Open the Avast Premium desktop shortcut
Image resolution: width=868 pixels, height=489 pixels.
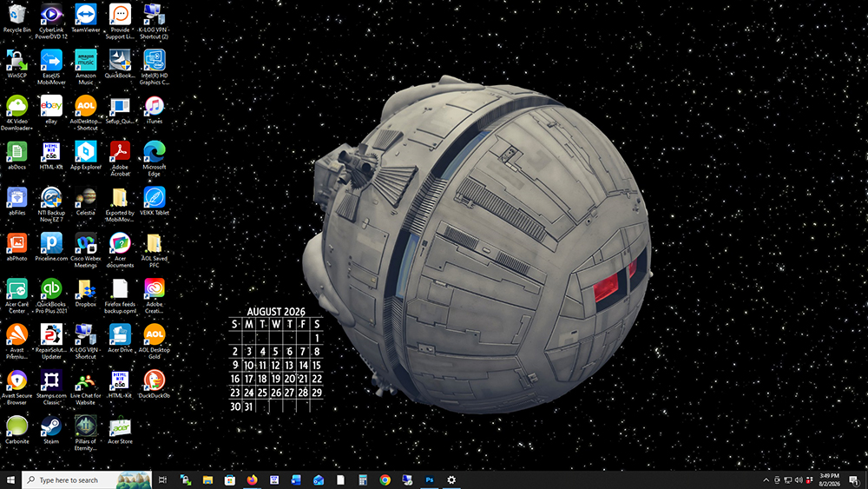(x=16, y=341)
